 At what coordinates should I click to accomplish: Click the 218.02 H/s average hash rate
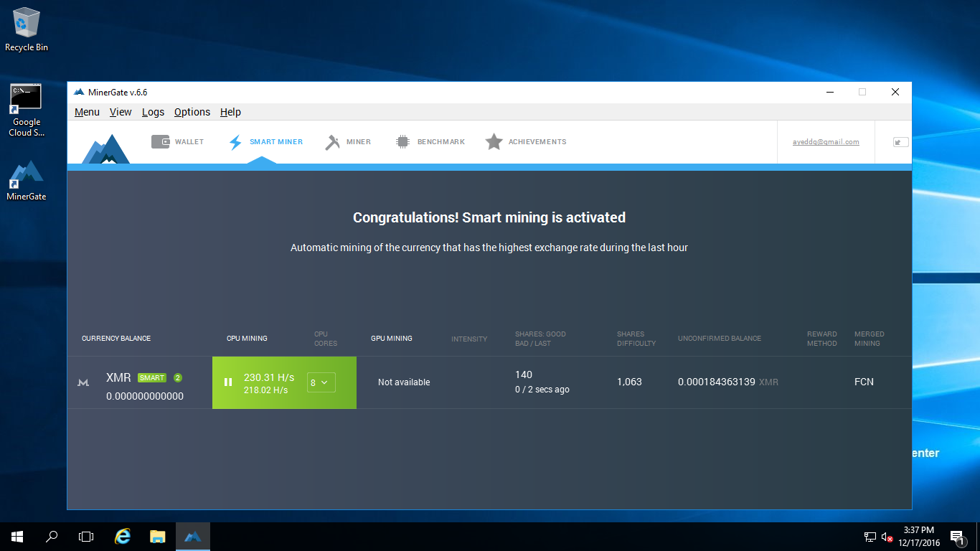(266, 390)
